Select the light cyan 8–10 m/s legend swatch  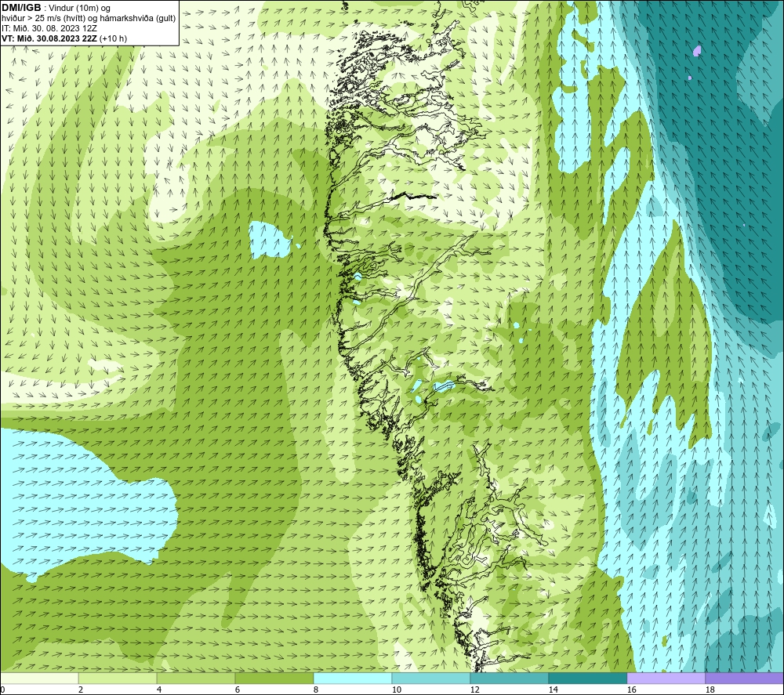coord(353,679)
